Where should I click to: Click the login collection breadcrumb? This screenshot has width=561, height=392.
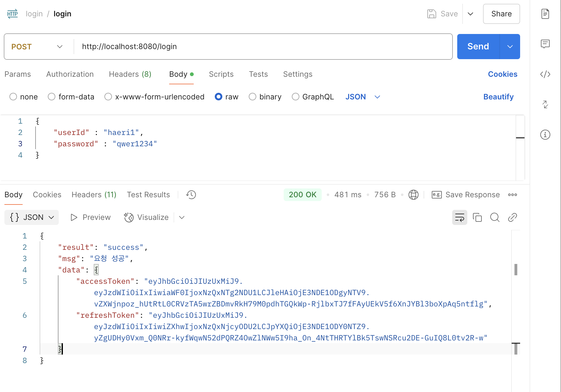(34, 14)
